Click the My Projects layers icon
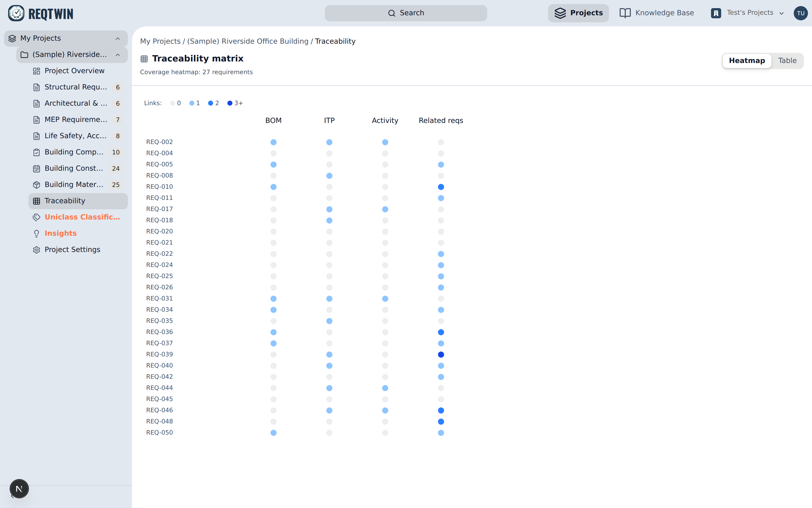Viewport: 812px width, 508px height. (x=12, y=38)
